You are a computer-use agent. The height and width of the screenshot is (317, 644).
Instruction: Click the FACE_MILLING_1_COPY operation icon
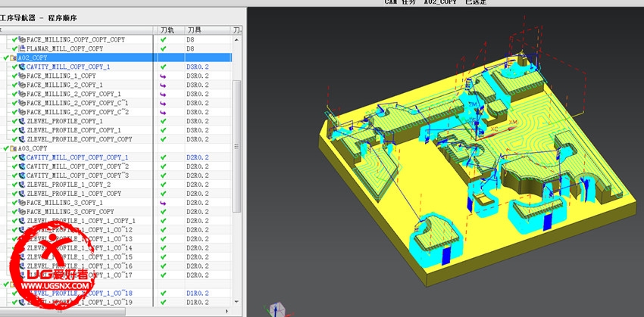[22, 76]
